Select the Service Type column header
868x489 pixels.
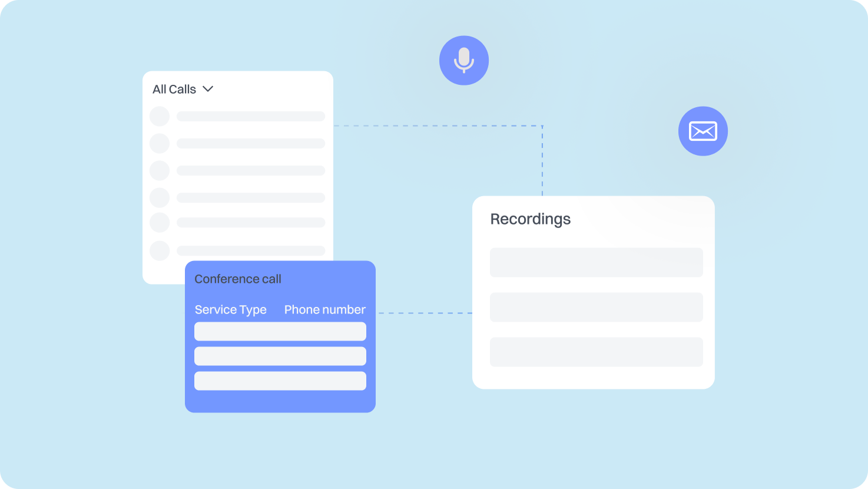[230, 310]
